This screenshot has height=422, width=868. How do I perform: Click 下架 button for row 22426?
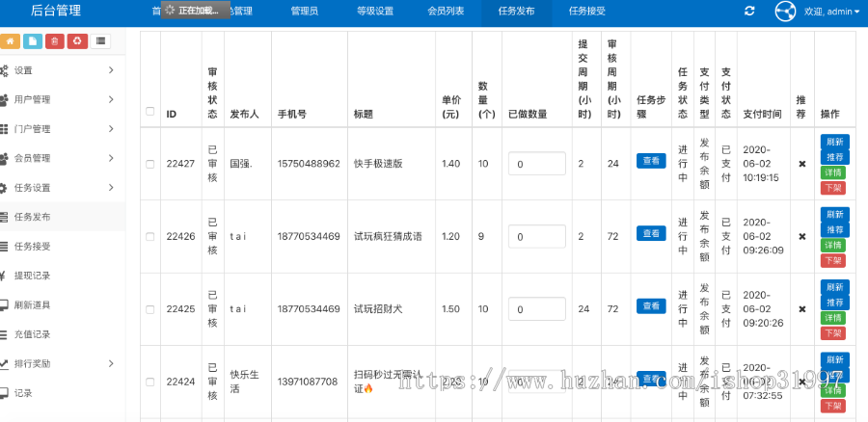tap(833, 260)
